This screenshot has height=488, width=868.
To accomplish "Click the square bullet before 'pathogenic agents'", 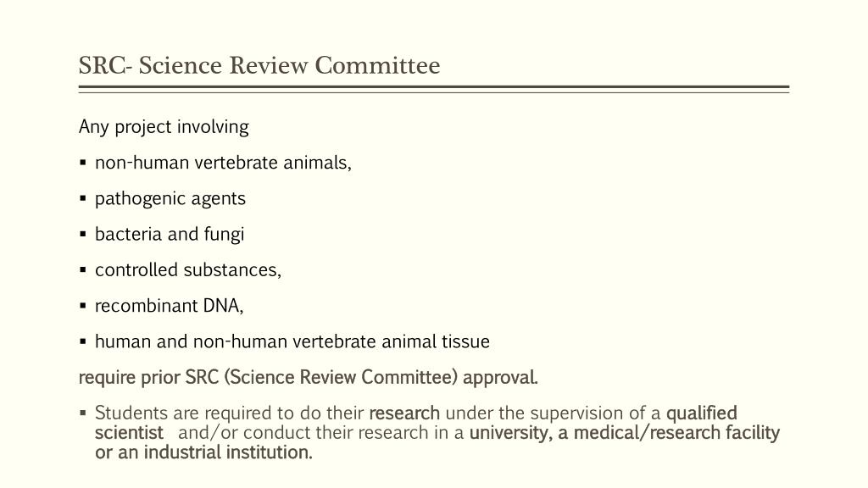I will pyautogui.click(x=83, y=198).
